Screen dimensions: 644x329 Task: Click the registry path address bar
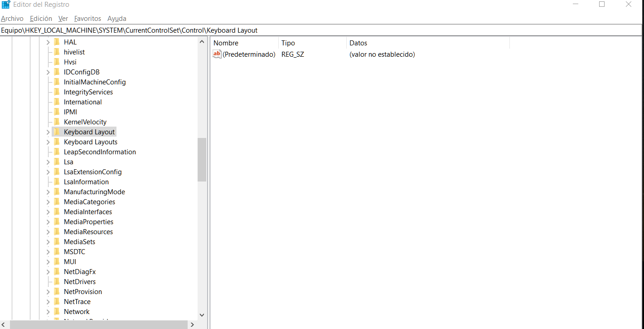coord(321,30)
